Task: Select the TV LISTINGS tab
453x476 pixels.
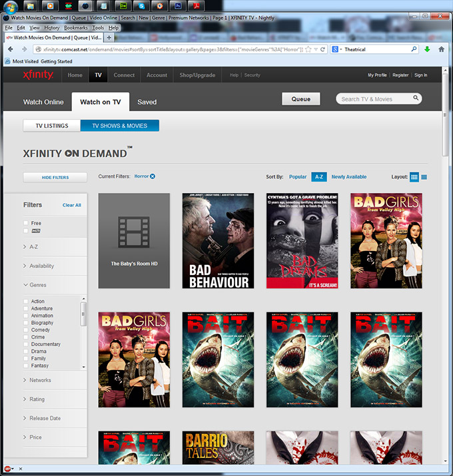Action: 52,126
